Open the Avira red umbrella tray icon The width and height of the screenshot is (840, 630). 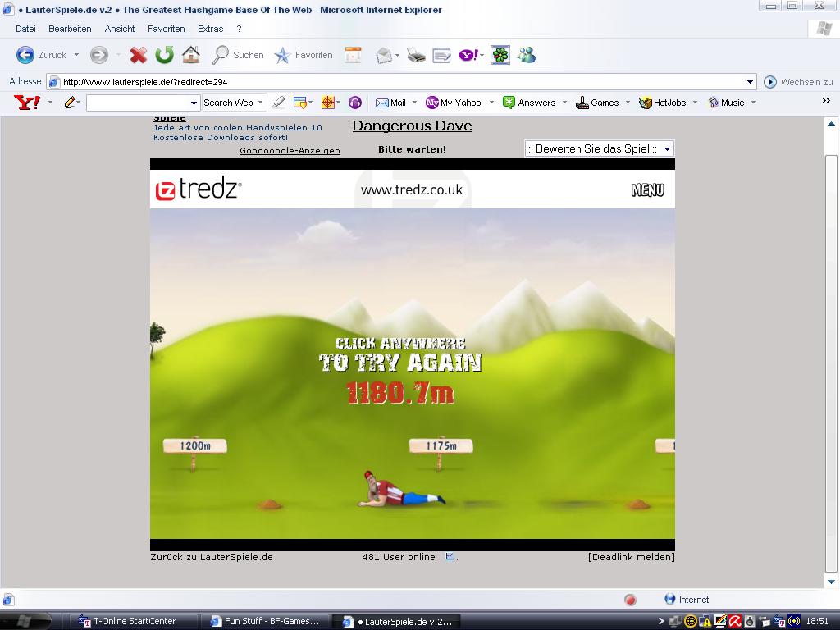(734, 622)
